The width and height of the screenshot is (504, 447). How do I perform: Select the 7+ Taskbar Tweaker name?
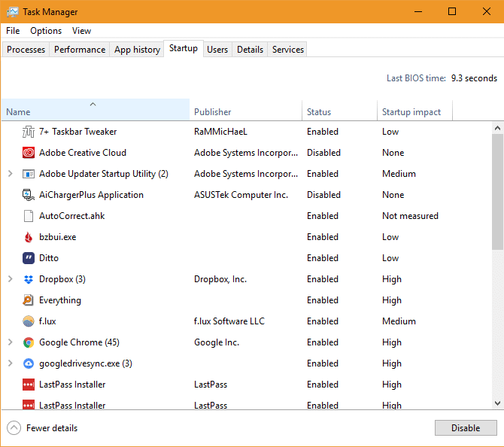(77, 132)
